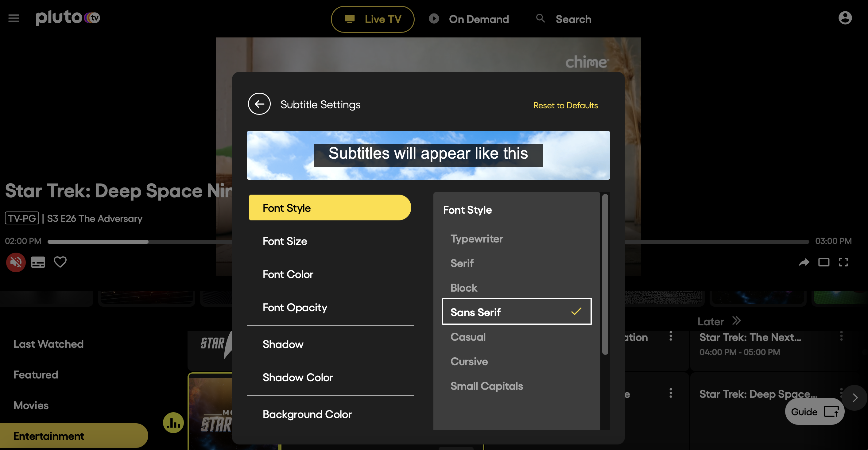Click the Font Style menu item
This screenshot has width=868, height=450.
[331, 208]
